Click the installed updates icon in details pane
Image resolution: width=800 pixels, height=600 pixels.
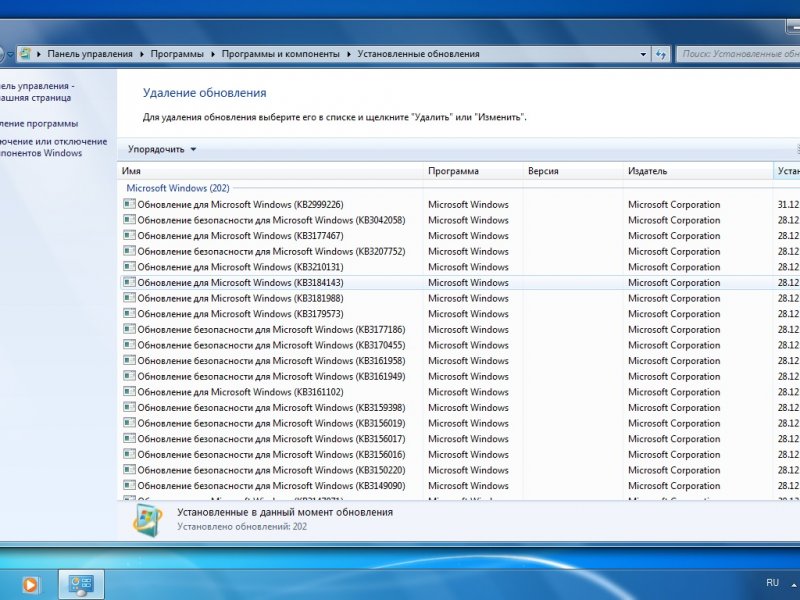click(x=148, y=521)
